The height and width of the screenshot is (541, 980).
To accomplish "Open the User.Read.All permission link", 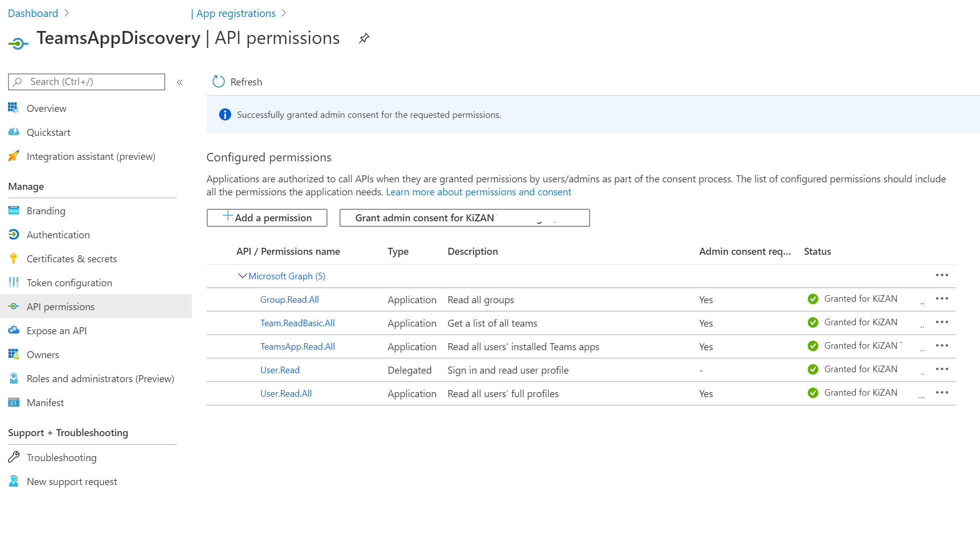I will [286, 394].
